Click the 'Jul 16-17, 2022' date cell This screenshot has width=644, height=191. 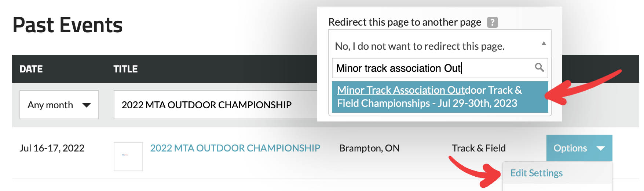[x=52, y=148]
